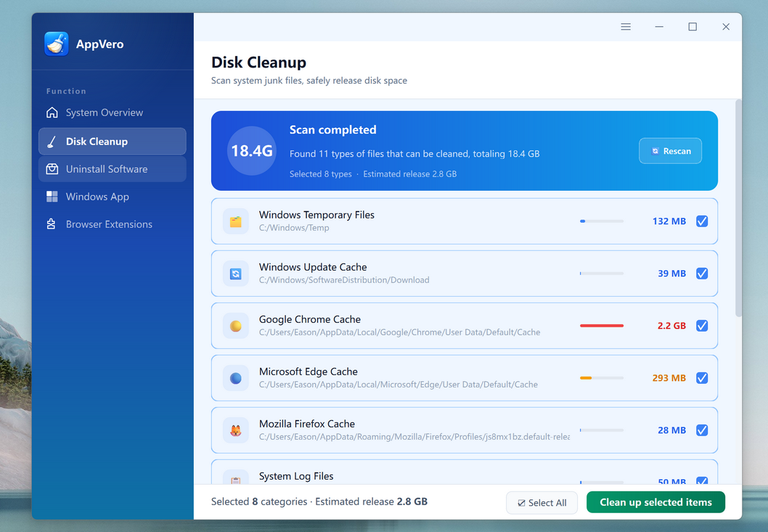Click the 18.4G total size circle
This screenshot has height=532, width=768.
(252, 151)
